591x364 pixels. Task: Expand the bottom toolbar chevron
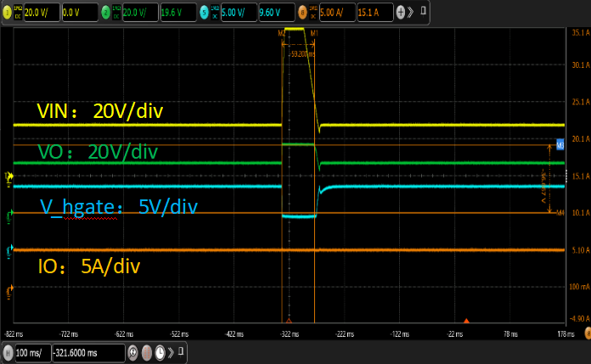(x=170, y=350)
